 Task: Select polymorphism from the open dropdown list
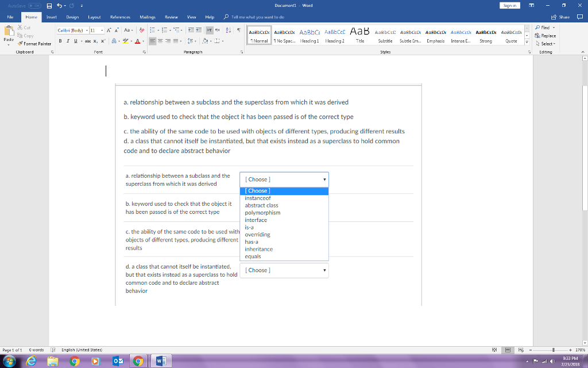pyautogui.click(x=261, y=212)
